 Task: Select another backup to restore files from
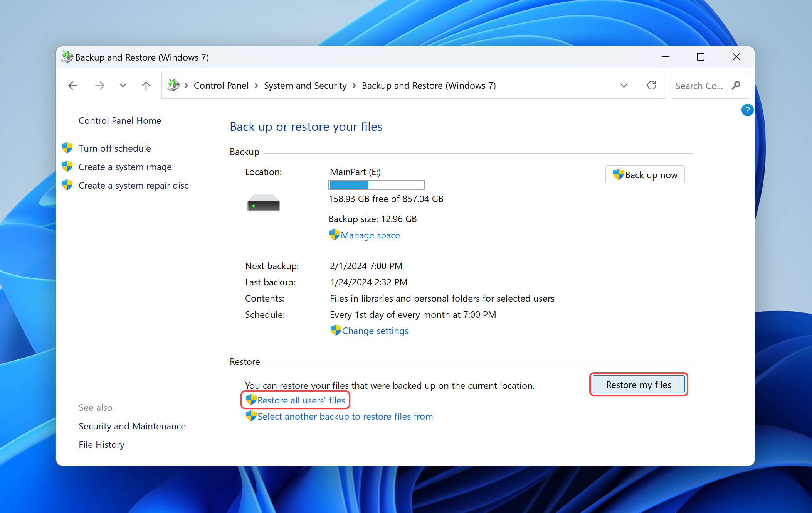345,417
